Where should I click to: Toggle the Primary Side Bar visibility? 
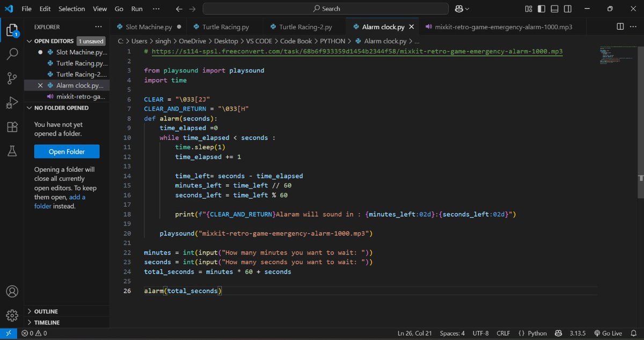tap(541, 9)
